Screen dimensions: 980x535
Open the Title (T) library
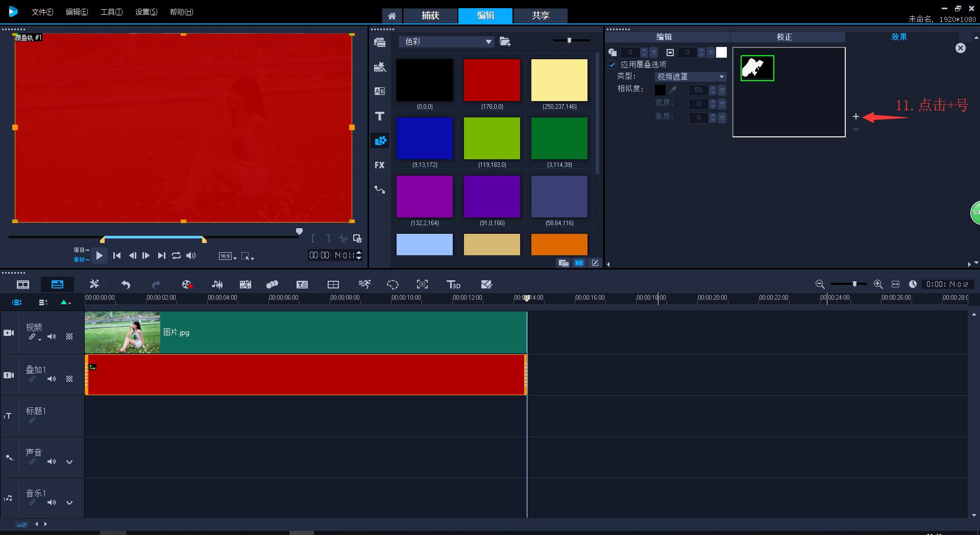(380, 116)
